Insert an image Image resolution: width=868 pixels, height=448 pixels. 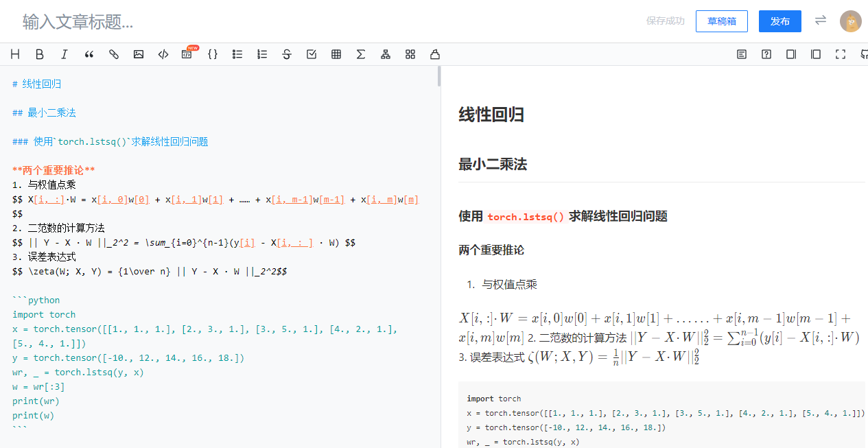(139, 54)
